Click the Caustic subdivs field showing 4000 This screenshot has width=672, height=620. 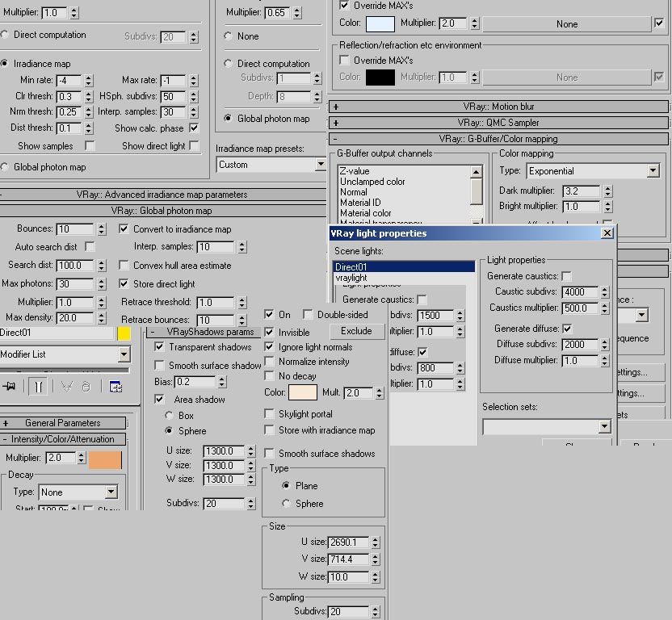pos(580,292)
